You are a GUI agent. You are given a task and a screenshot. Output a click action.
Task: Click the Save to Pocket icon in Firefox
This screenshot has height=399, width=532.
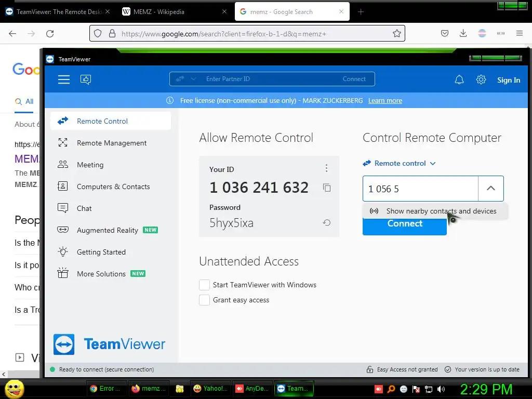[x=445, y=33]
